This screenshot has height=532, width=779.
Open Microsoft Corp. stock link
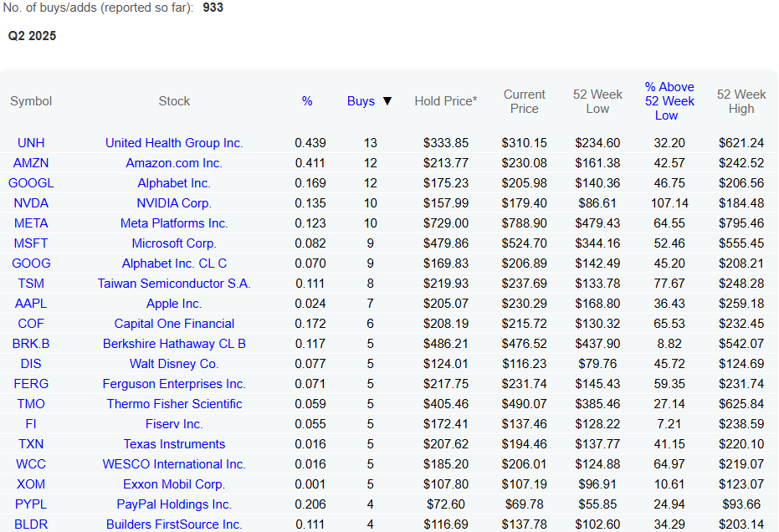pos(174,243)
